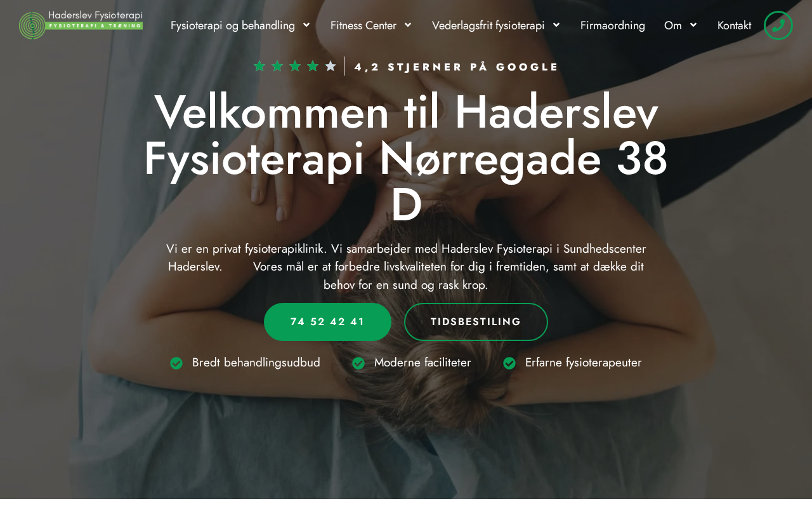812x508 pixels.
Task: Click the Moderne faciliteter text
Action: (x=422, y=363)
